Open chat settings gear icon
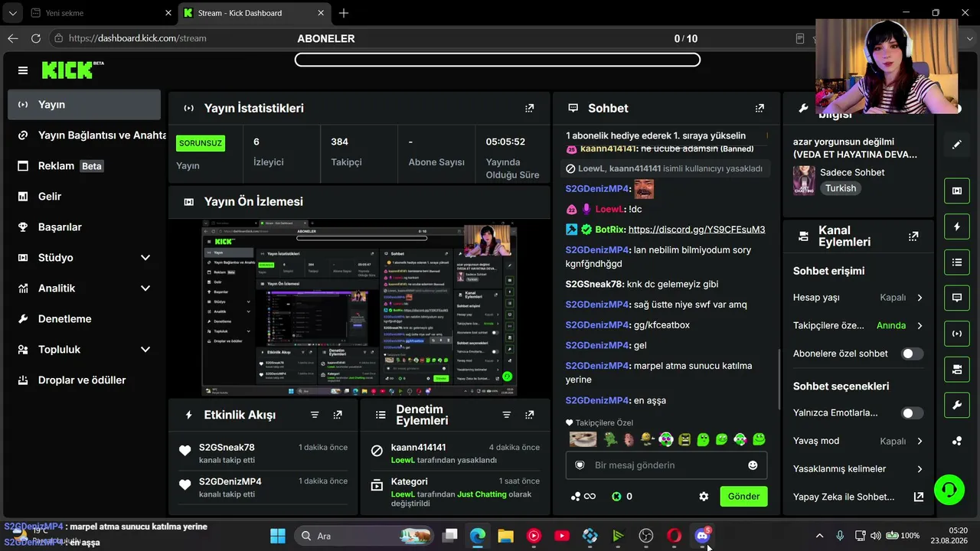 (704, 497)
